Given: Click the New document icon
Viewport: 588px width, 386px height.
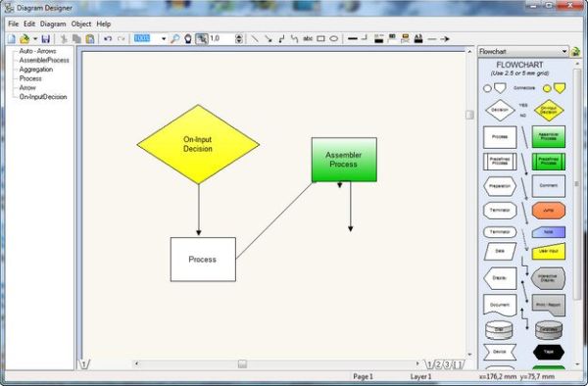Looking at the screenshot, I should 12,38.
